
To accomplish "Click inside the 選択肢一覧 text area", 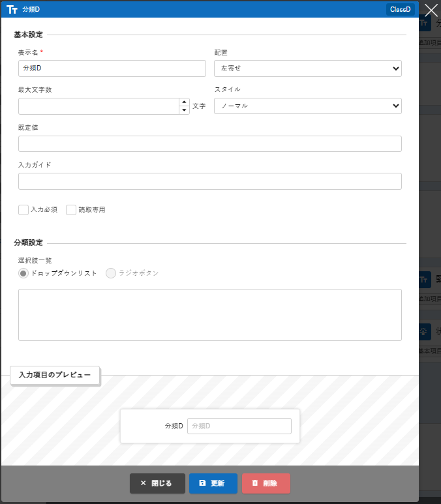I will (x=209, y=314).
